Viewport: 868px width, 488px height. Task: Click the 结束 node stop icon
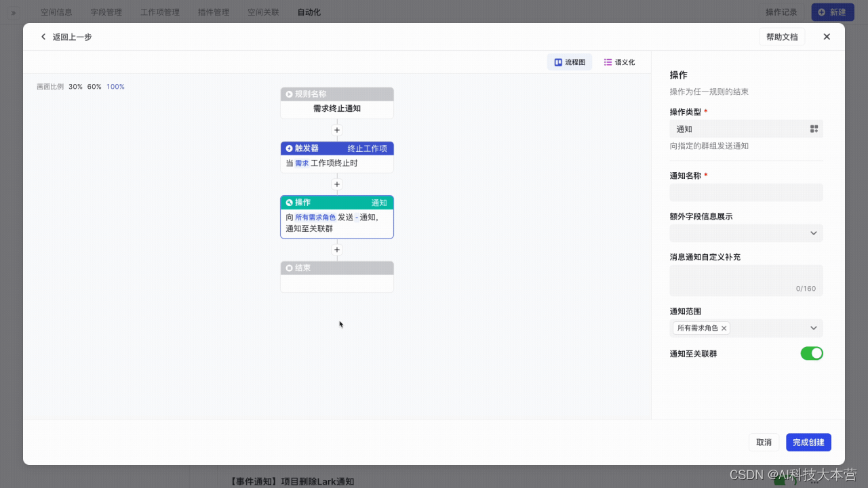tap(290, 268)
